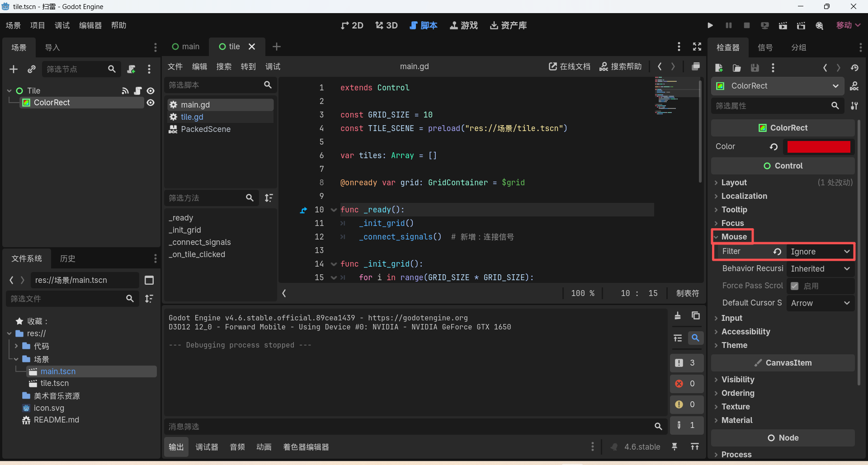Switch to the 资产库 workspace
868x465 pixels.
point(509,25)
